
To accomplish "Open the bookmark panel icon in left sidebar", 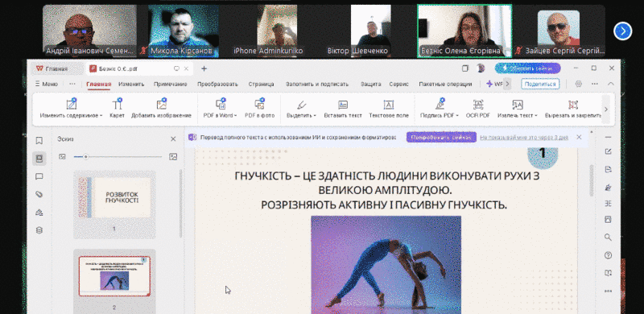I will point(39,141).
